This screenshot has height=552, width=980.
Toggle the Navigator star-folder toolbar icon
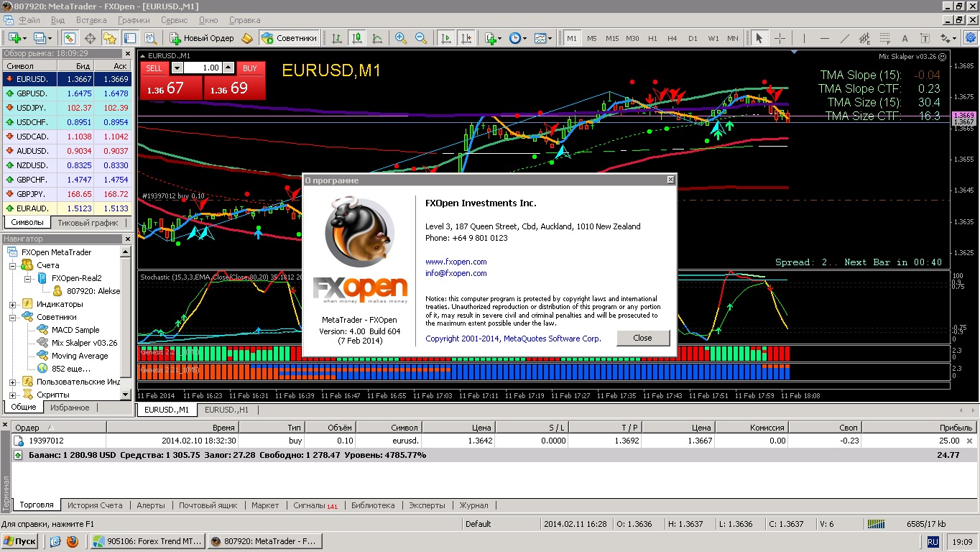[110, 38]
